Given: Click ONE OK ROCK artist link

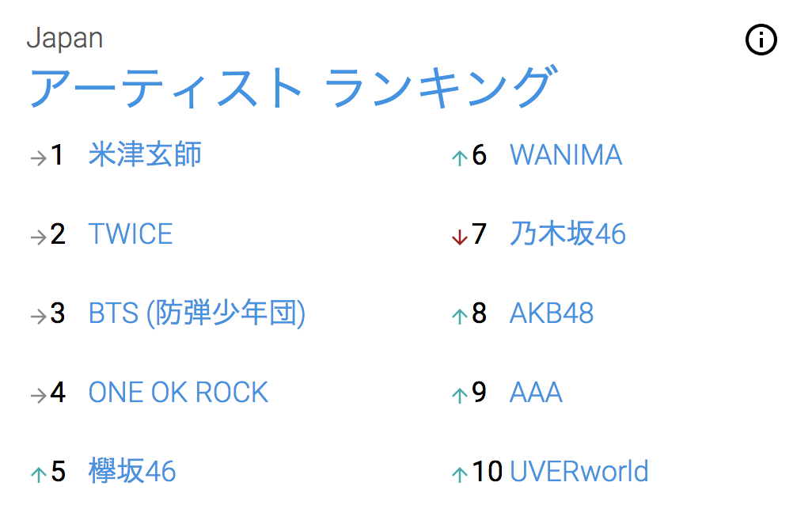Looking at the screenshot, I should (x=178, y=393).
